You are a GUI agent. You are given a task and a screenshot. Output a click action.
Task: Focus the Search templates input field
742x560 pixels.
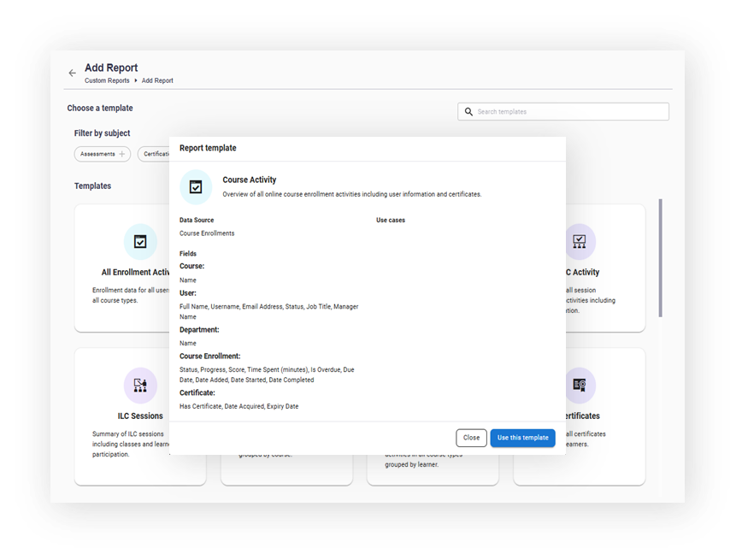(563, 112)
